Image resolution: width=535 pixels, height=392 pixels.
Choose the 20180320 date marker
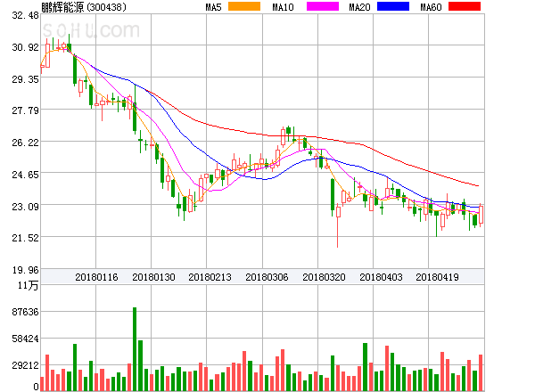coord(324,278)
